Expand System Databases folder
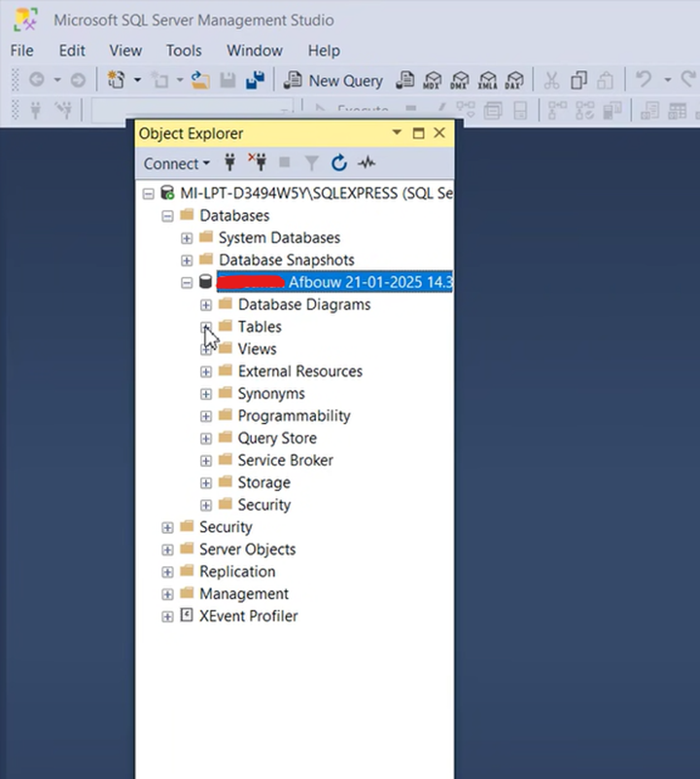 pyautogui.click(x=187, y=238)
